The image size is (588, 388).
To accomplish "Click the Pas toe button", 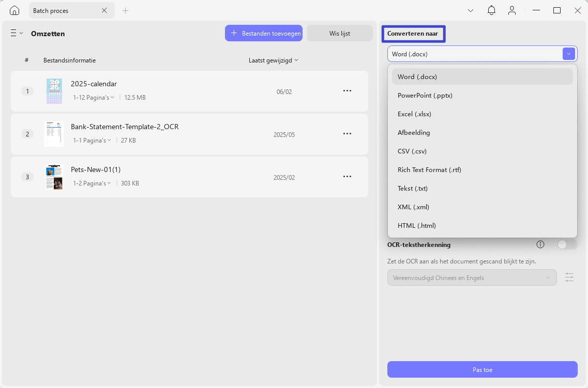I will tap(483, 369).
